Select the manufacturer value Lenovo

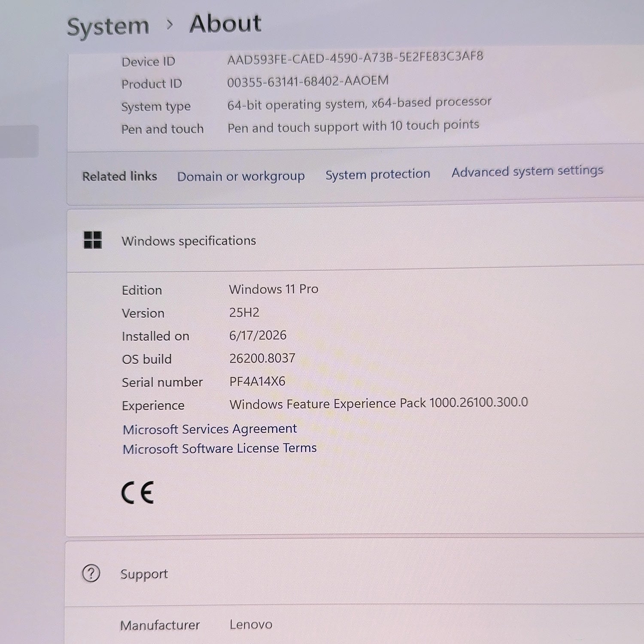pyautogui.click(x=251, y=624)
